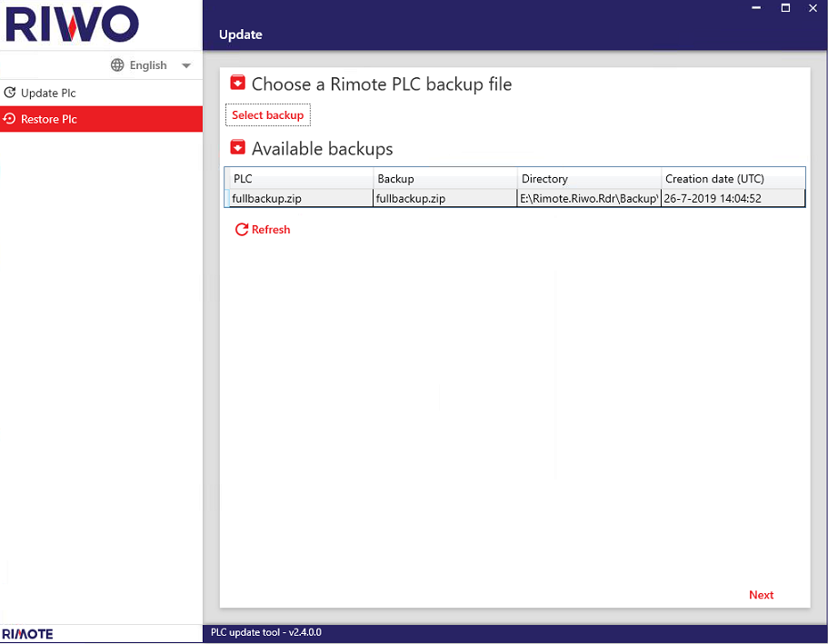Click the Select backup button

point(268,115)
